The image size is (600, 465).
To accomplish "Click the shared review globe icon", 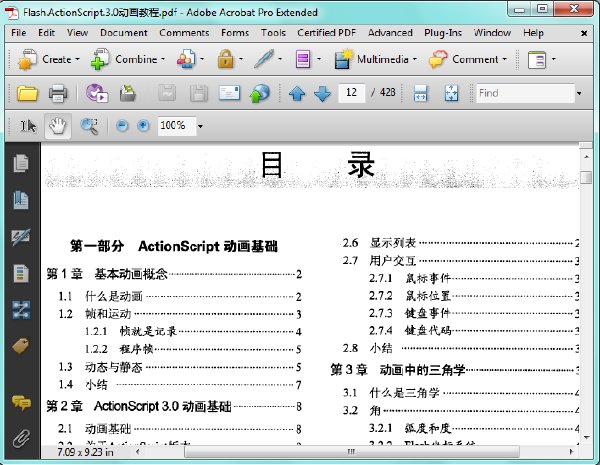I will click(x=96, y=93).
